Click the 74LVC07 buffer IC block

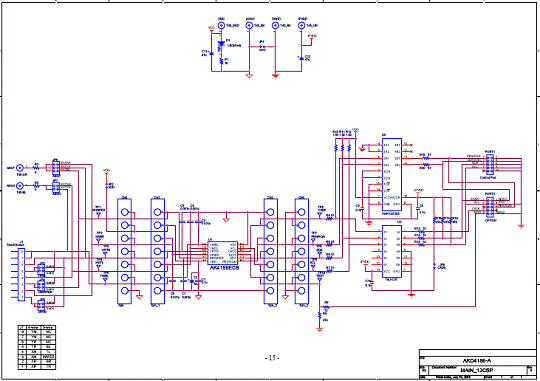tap(392, 251)
